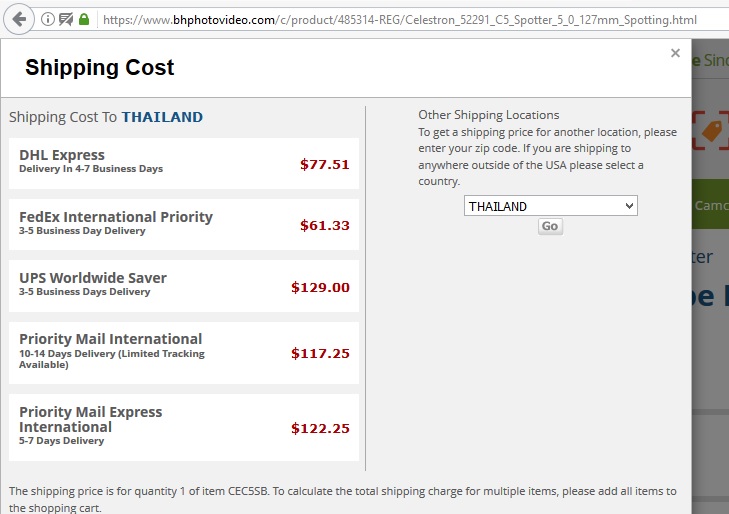Image resolution: width=729 pixels, height=514 pixels.
Task: Open the site information icon
Action: pos(48,19)
